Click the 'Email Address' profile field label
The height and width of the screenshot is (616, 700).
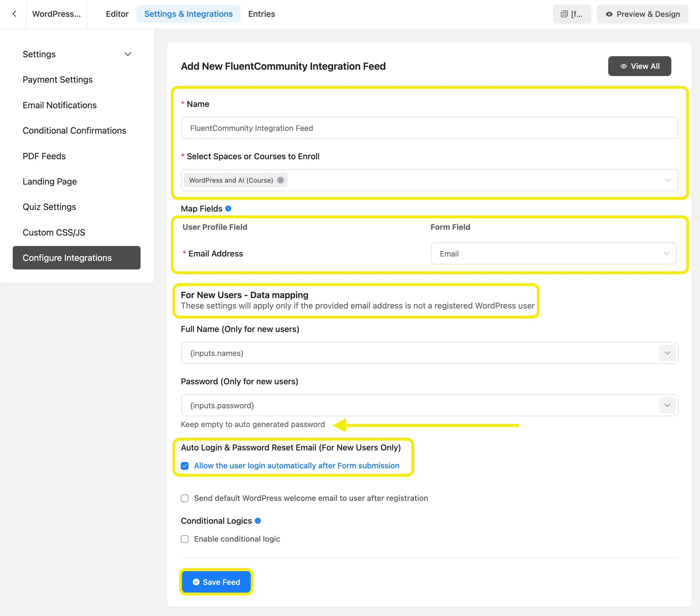pyautogui.click(x=216, y=254)
